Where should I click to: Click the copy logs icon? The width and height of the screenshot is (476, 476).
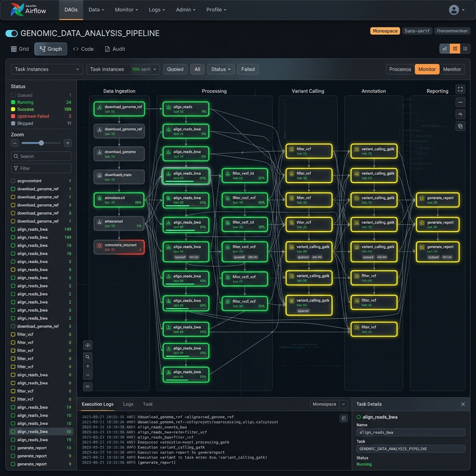344,418
